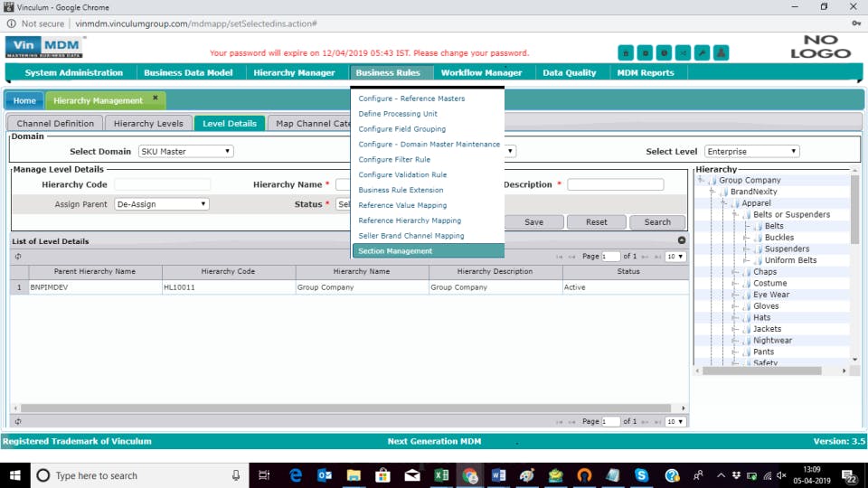
Task: Click the HL10011 hierarchy code cell
Action: (229, 287)
